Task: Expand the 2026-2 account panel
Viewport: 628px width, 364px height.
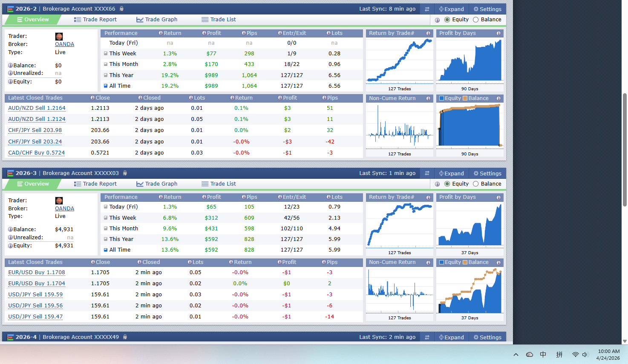Action: pos(451,9)
